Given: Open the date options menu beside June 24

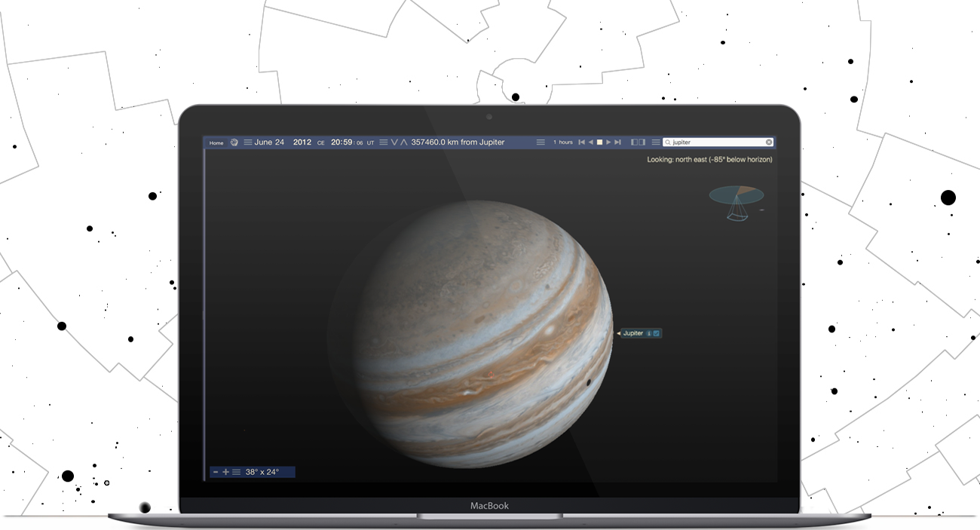Looking at the screenshot, I should tap(248, 142).
